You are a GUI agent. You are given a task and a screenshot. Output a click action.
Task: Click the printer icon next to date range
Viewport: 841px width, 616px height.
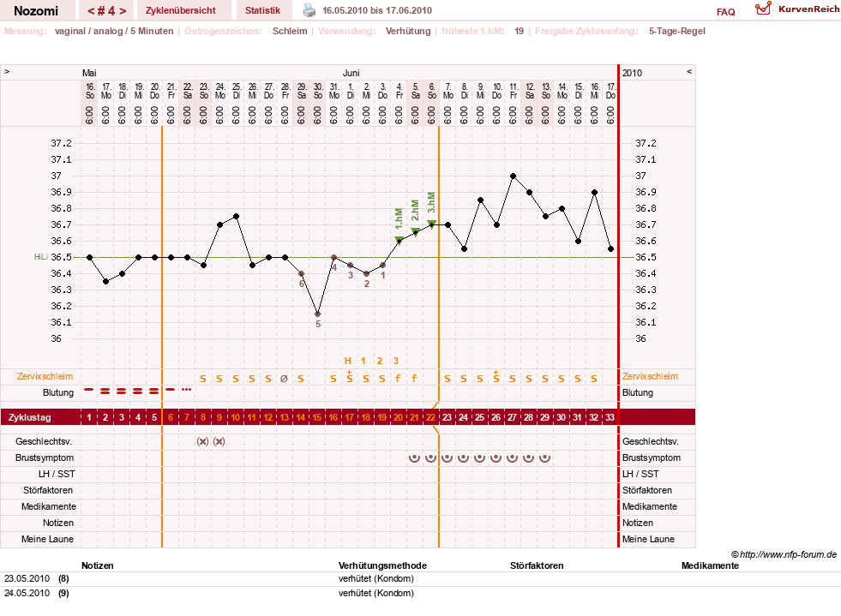click(x=309, y=10)
